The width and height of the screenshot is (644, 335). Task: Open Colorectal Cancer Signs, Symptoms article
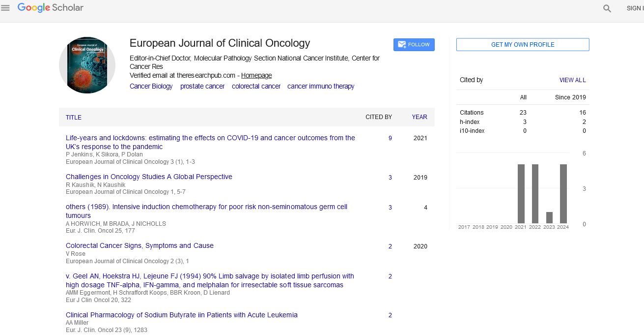pyautogui.click(x=140, y=245)
